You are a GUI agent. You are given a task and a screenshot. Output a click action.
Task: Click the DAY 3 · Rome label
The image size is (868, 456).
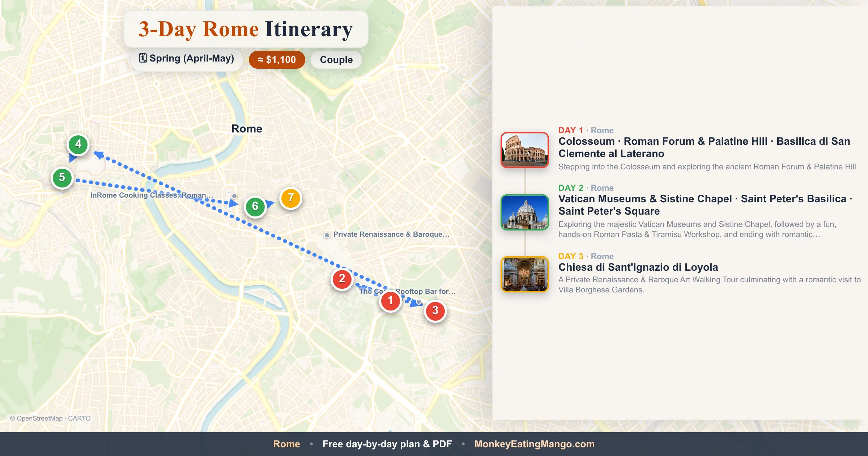pos(586,256)
